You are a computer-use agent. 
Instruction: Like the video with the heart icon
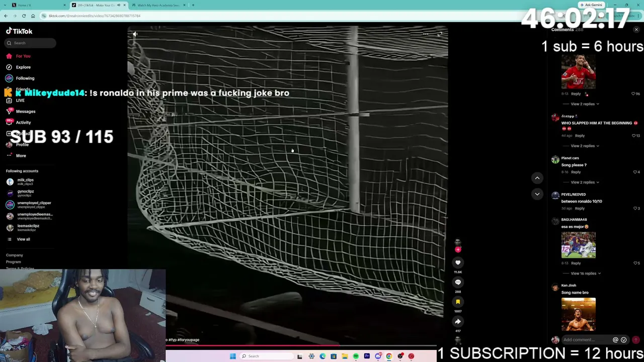click(x=458, y=262)
